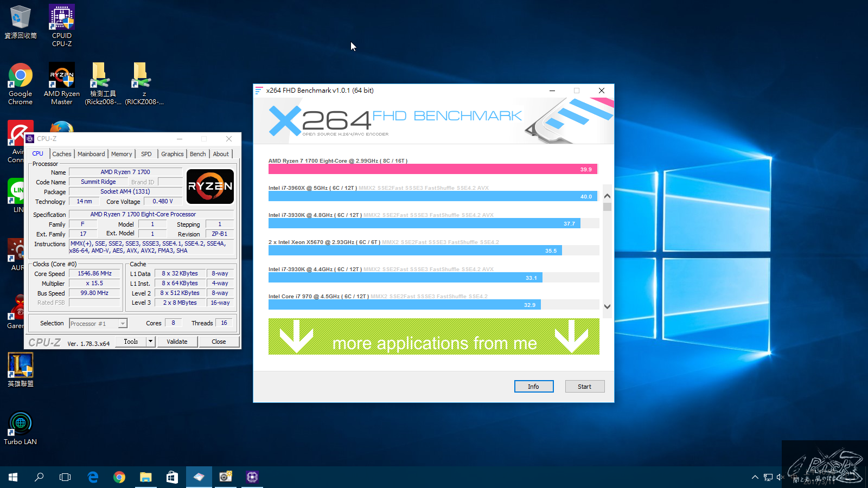
Task: Switch to the SPD tab
Action: point(146,155)
